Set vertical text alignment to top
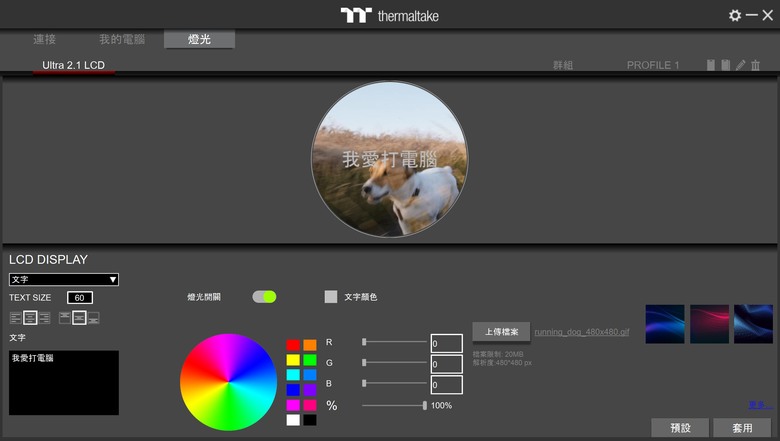The width and height of the screenshot is (780, 441). click(x=65, y=318)
